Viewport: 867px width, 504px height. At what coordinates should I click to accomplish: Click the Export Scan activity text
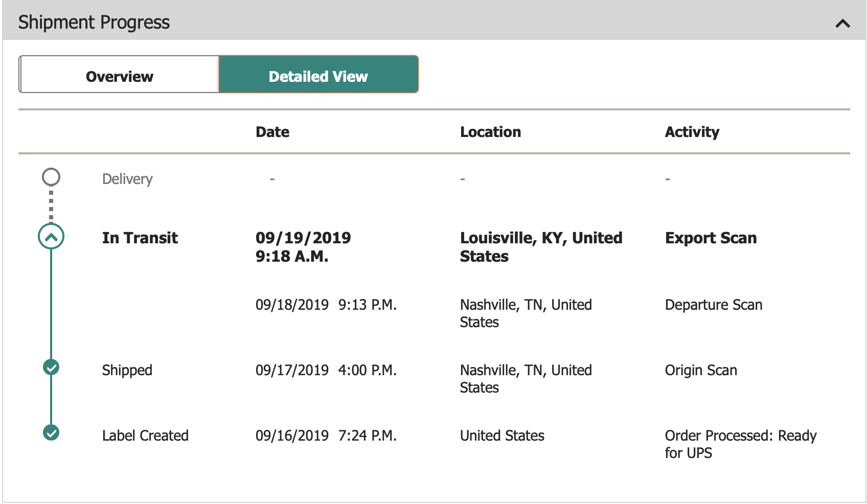point(711,238)
